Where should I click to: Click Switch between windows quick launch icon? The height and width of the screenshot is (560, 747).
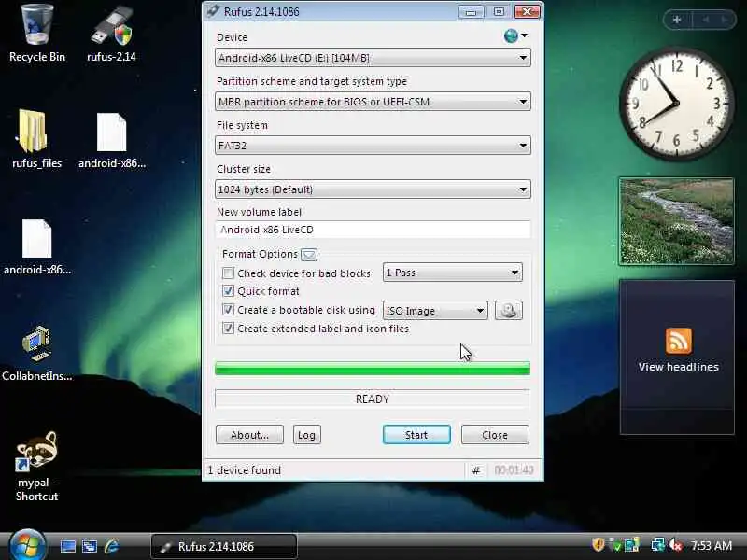[90, 546]
